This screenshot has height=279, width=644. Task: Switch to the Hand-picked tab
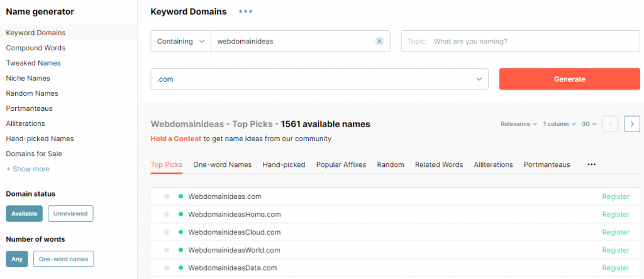[284, 164]
